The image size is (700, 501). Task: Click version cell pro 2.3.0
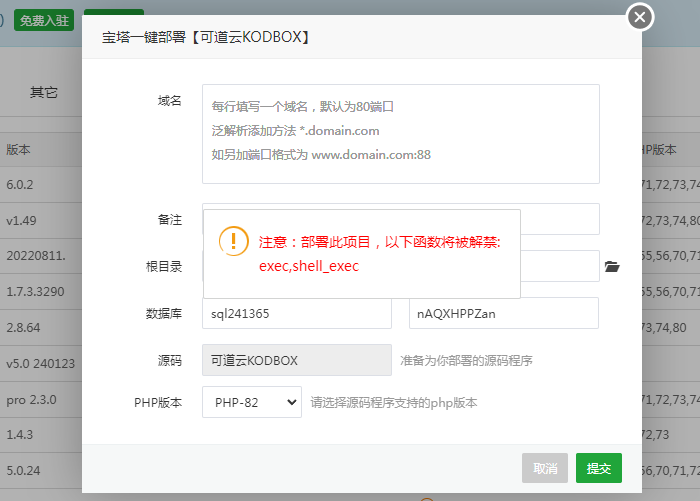click(31, 400)
